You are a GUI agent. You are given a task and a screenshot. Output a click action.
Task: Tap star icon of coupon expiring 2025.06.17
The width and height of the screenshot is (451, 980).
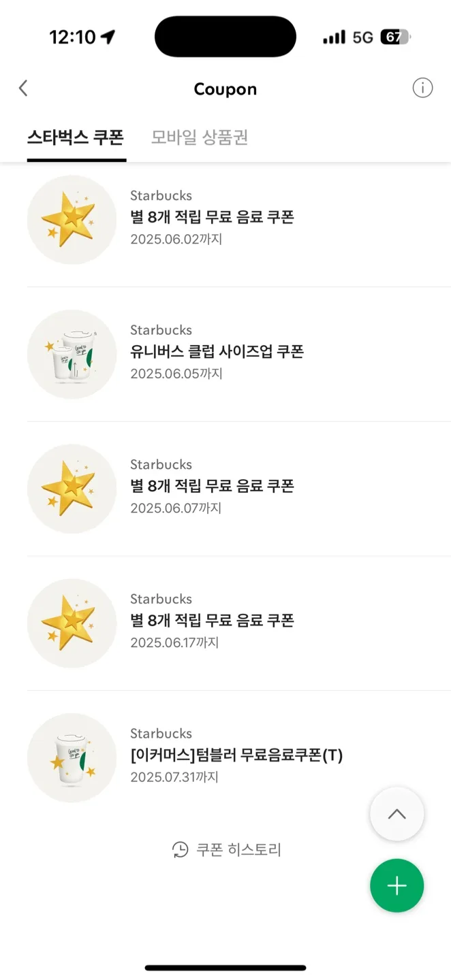point(72,623)
